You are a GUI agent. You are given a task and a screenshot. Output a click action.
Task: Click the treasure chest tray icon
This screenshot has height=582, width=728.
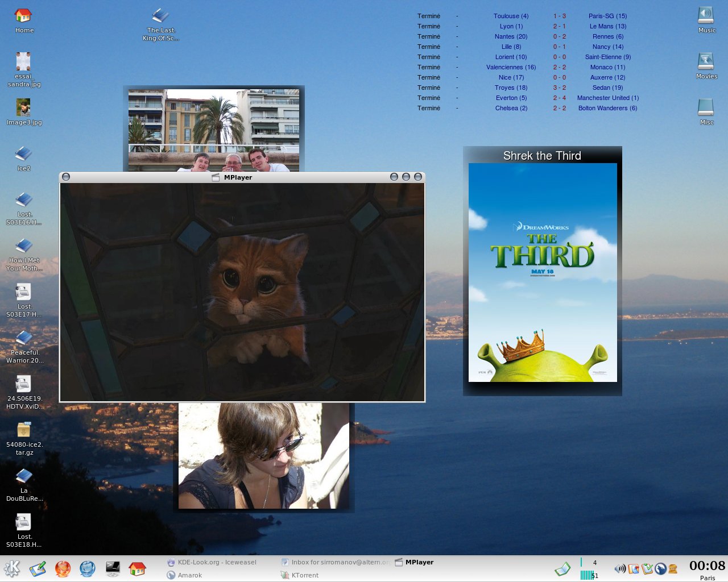(x=673, y=568)
